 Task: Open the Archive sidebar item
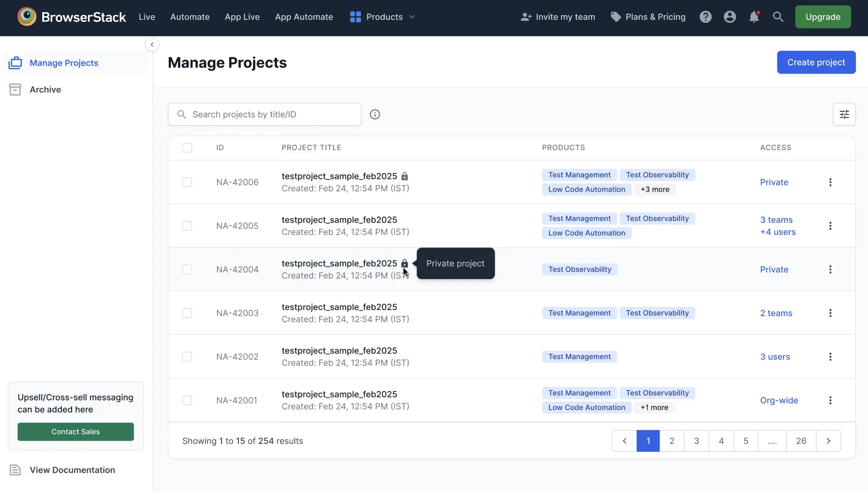45,89
